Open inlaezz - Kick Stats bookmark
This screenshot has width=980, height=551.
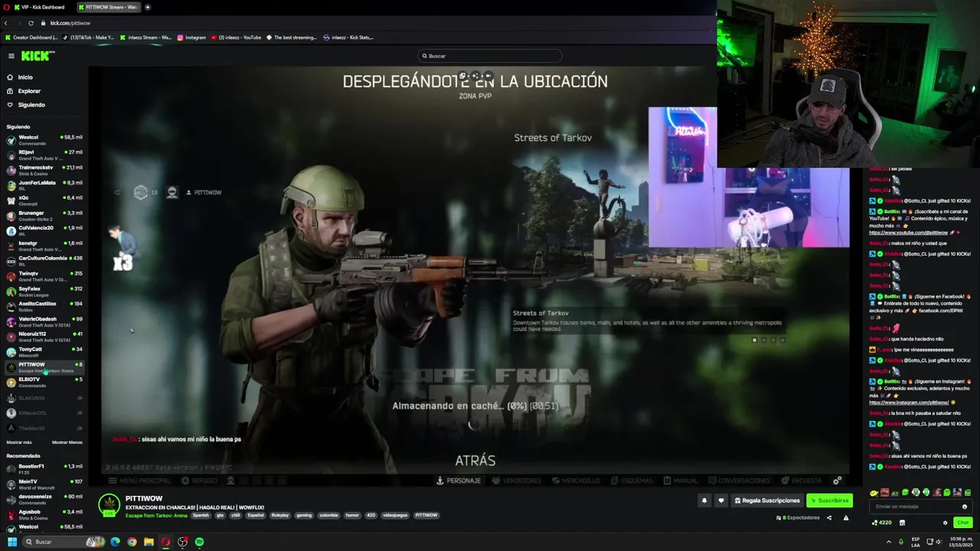(348, 37)
